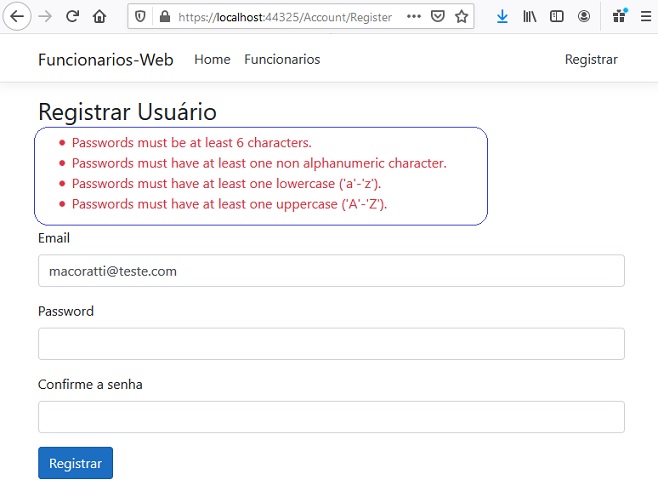
Task: Click the Funcionarios-Web brand link
Action: coord(106,60)
